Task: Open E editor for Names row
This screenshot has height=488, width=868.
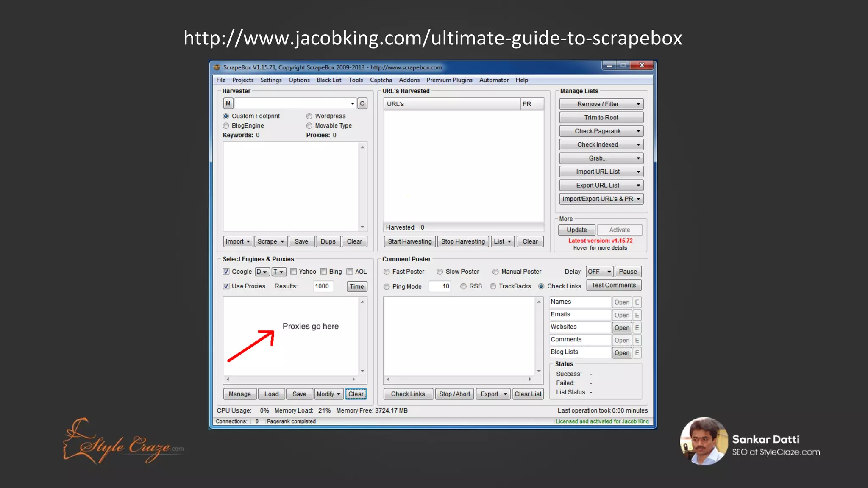Action: (x=637, y=302)
